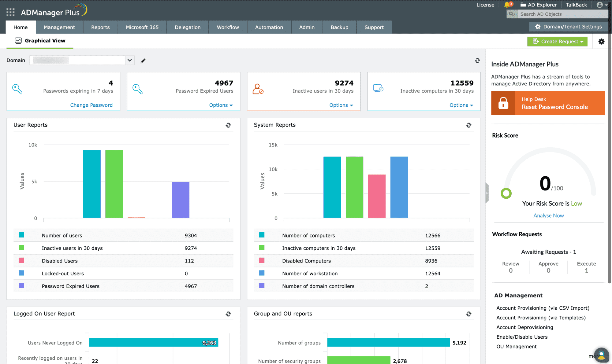Click the Execute count under Workflow Requests
612x364 pixels.
[586, 270]
